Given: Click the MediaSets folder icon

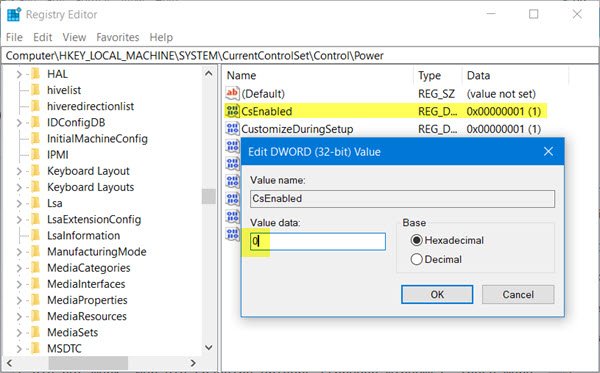Looking at the screenshot, I should 36,332.
